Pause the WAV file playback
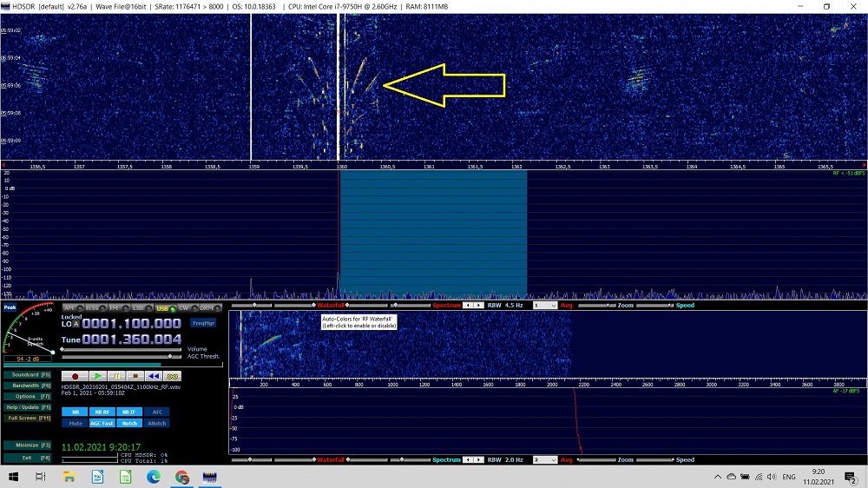This screenshot has height=488, width=868. click(115, 376)
